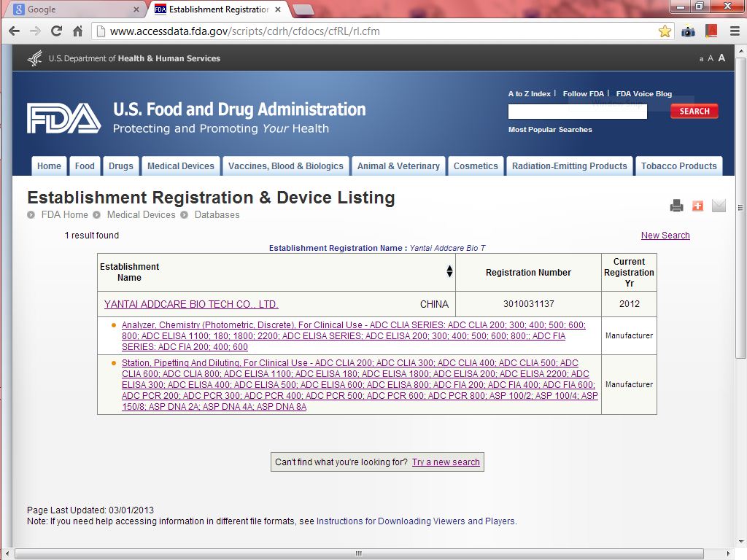747x560 pixels.
Task: Click the vertical scrollbar down arrow
Action: (741, 542)
